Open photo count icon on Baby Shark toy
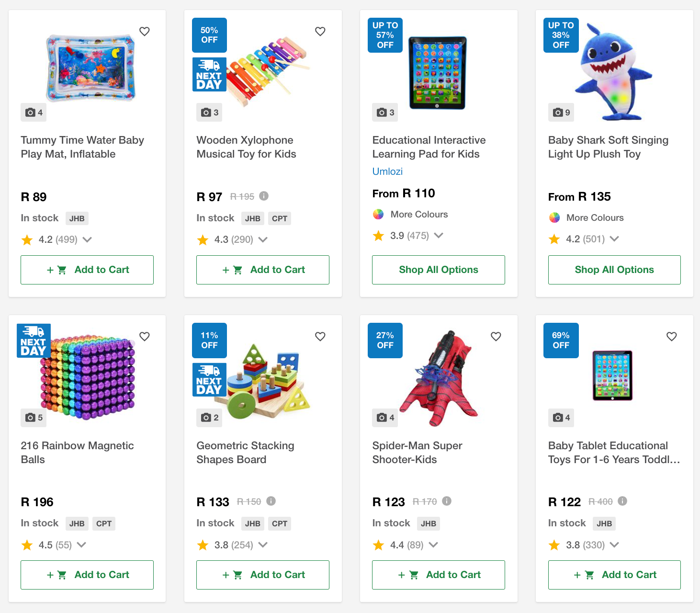The image size is (700, 613). pyautogui.click(x=561, y=113)
